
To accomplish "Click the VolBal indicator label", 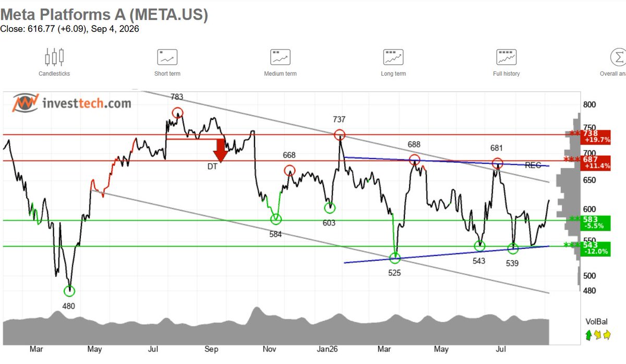I will click(597, 322).
